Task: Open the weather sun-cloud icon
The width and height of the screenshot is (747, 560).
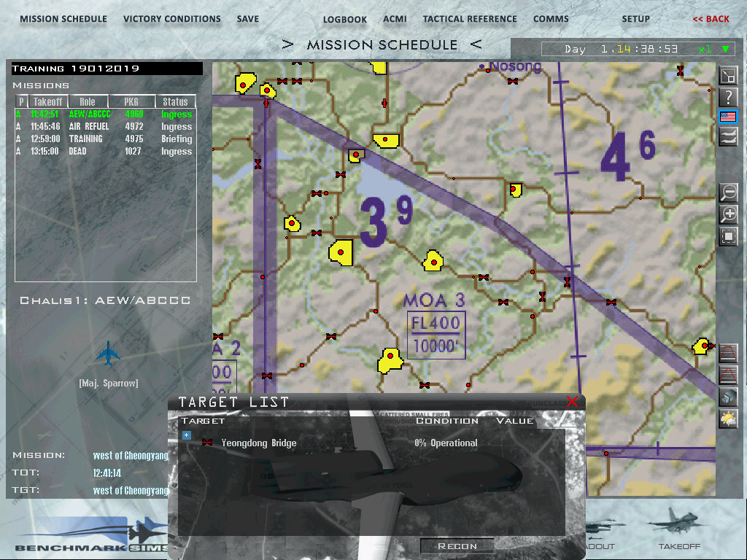Action: tap(728, 419)
